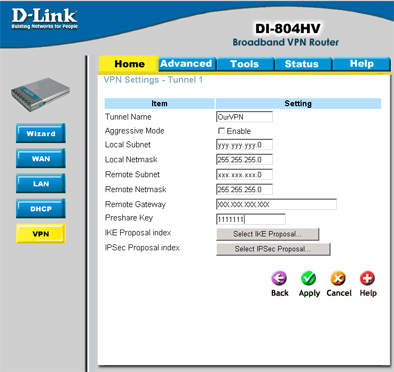Click the 'Enable' checkbox label
This screenshot has height=372, width=394.
239,131
